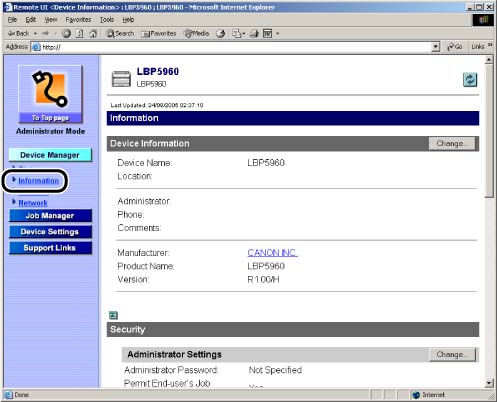This screenshot has width=497, height=402.
Task: Click the Edit with Word icon
Action: [x=268, y=33]
